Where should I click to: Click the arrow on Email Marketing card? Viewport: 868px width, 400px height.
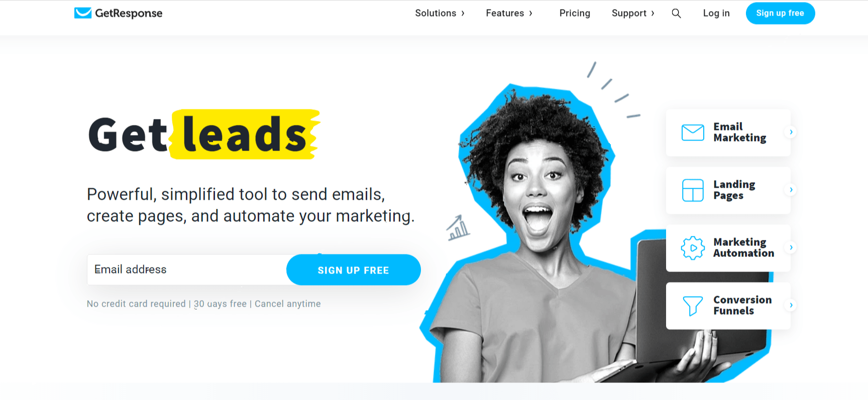(791, 132)
